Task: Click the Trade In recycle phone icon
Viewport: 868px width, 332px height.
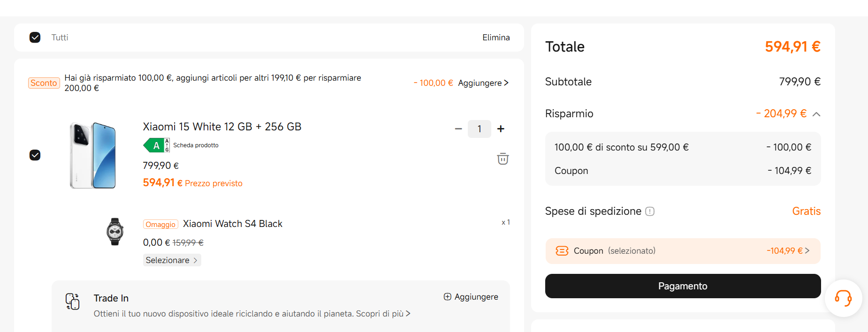Action: click(73, 302)
